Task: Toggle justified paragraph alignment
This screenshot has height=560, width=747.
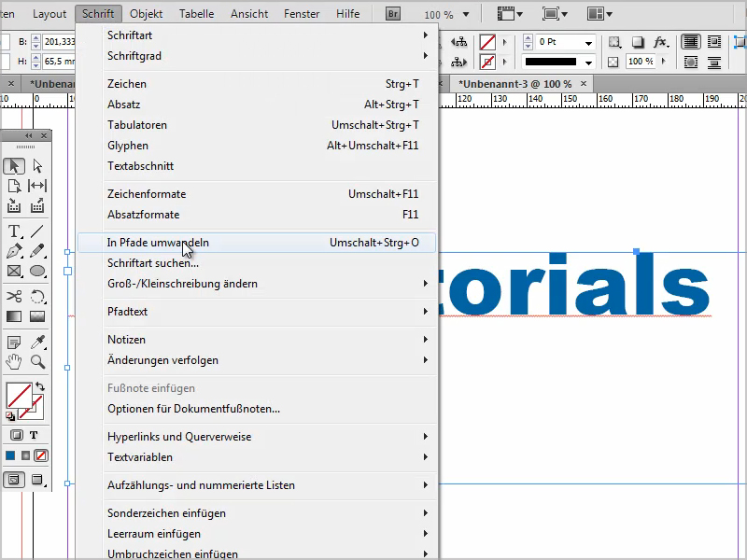Action: point(692,41)
